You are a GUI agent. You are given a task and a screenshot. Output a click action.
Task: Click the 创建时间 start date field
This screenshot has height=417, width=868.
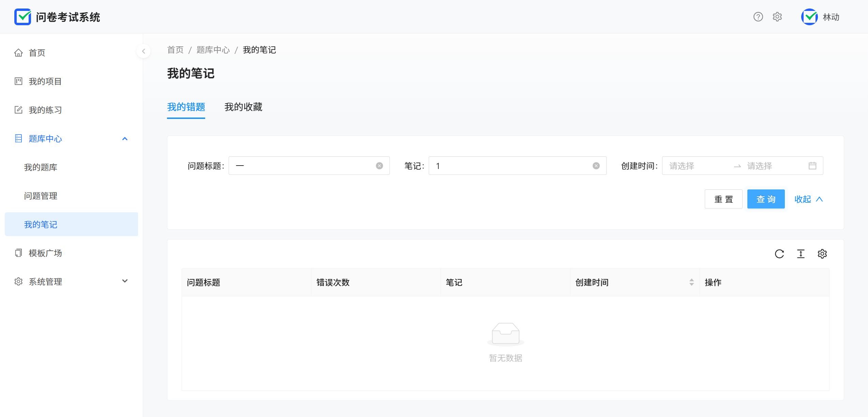point(695,166)
